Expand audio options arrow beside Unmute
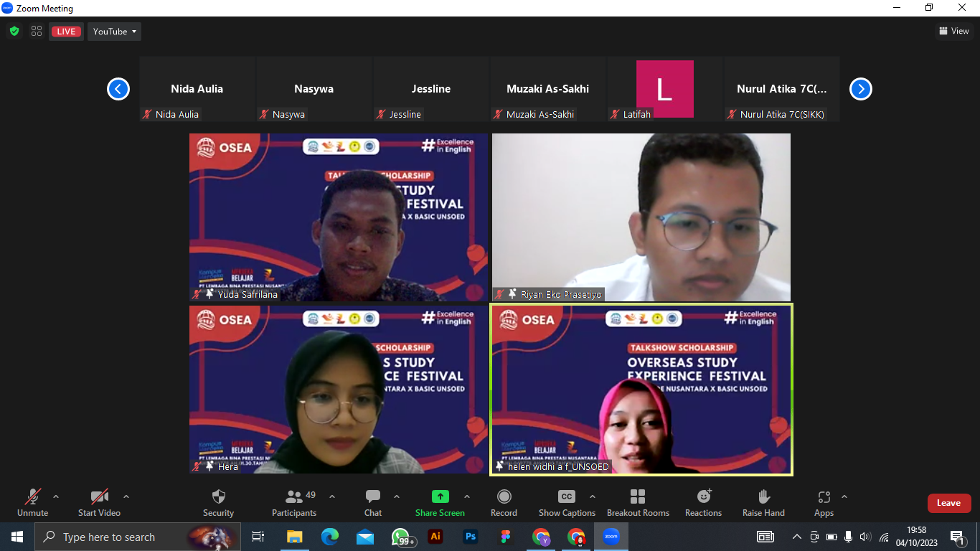Screen dimensions: 980x551 (56, 496)
